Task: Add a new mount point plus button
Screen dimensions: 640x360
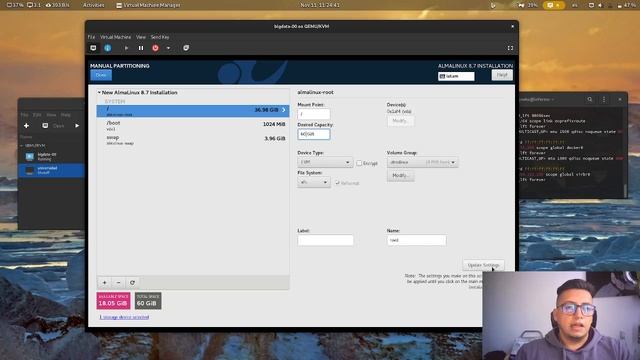Action: point(104,282)
